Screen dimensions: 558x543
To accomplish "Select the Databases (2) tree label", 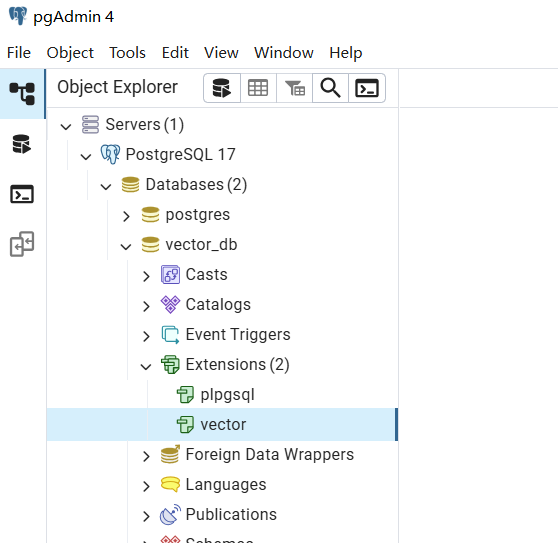I will point(196,184).
